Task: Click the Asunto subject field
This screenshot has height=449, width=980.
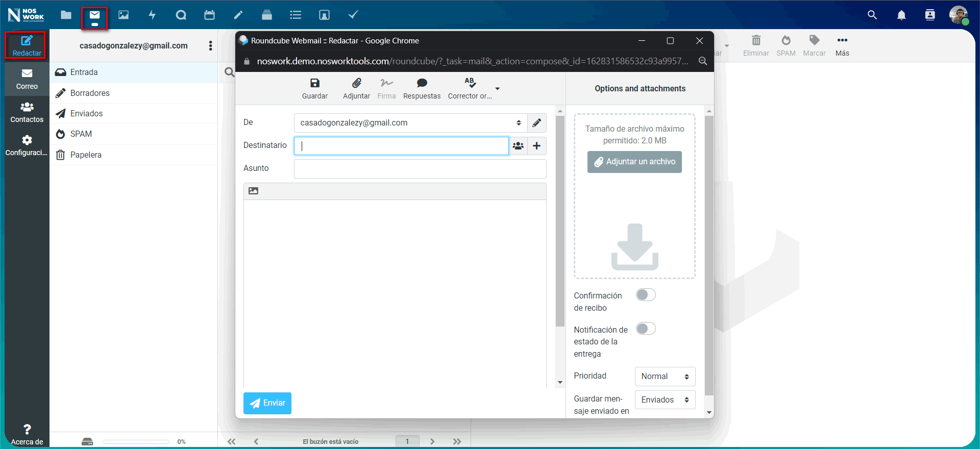Action: 420,169
